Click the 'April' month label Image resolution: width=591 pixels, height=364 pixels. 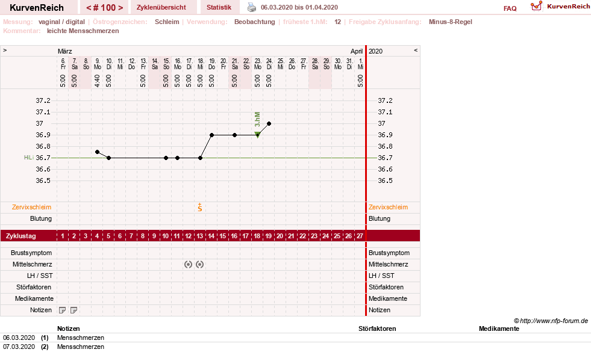tap(357, 51)
